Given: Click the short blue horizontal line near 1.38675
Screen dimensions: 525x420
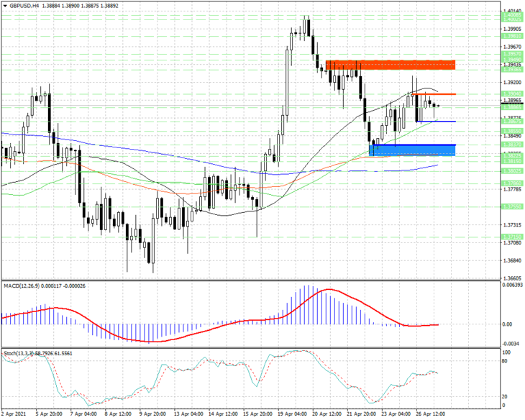Looking at the screenshot, I should (x=436, y=122).
